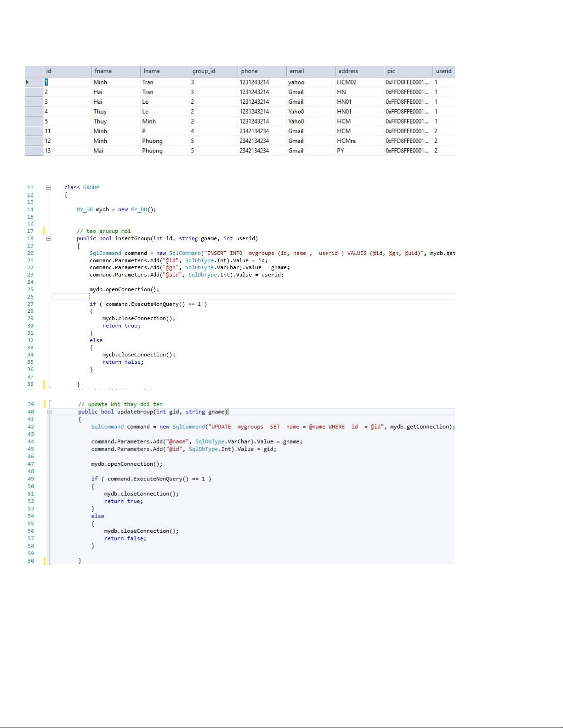Select the lname column header
Screen dimensions: 563x728
point(165,71)
